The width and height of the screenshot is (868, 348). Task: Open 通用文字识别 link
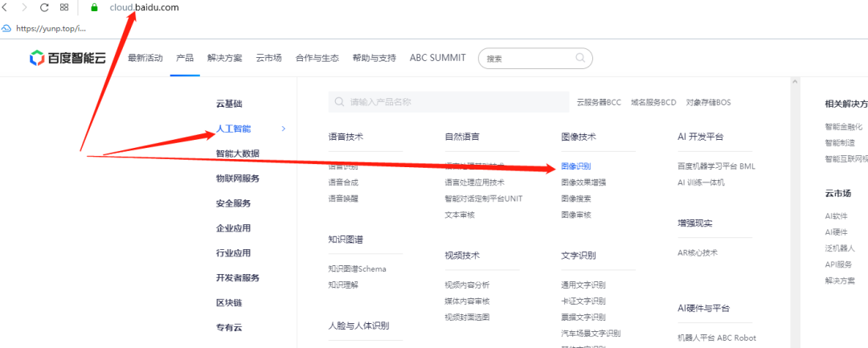pyautogui.click(x=583, y=285)
